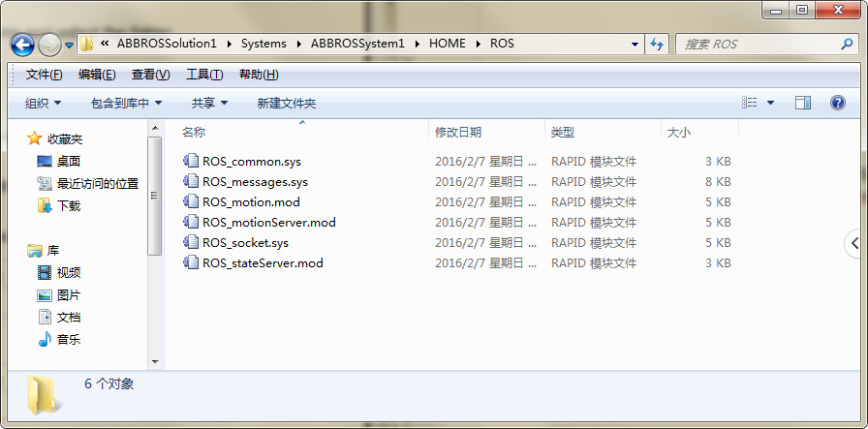
Task: Click the folder icon in address bar
Action: [86, 44]
